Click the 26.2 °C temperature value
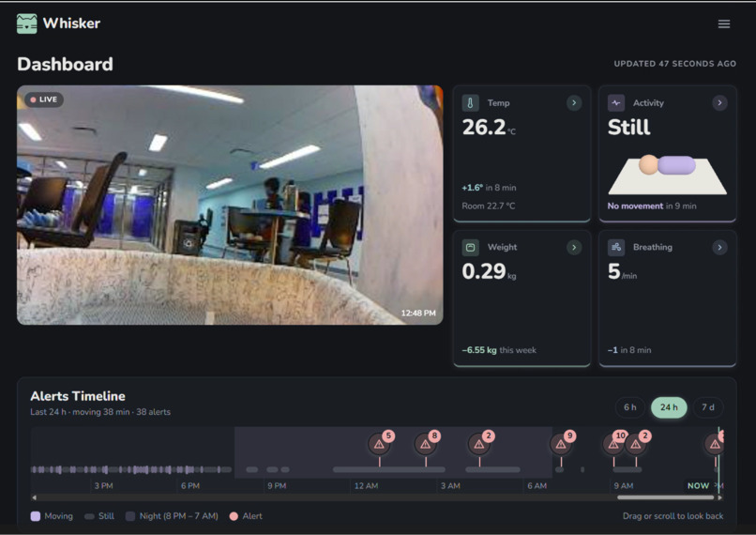The width and height of the screenshot is (756, 535). click(x=489, y=128)
